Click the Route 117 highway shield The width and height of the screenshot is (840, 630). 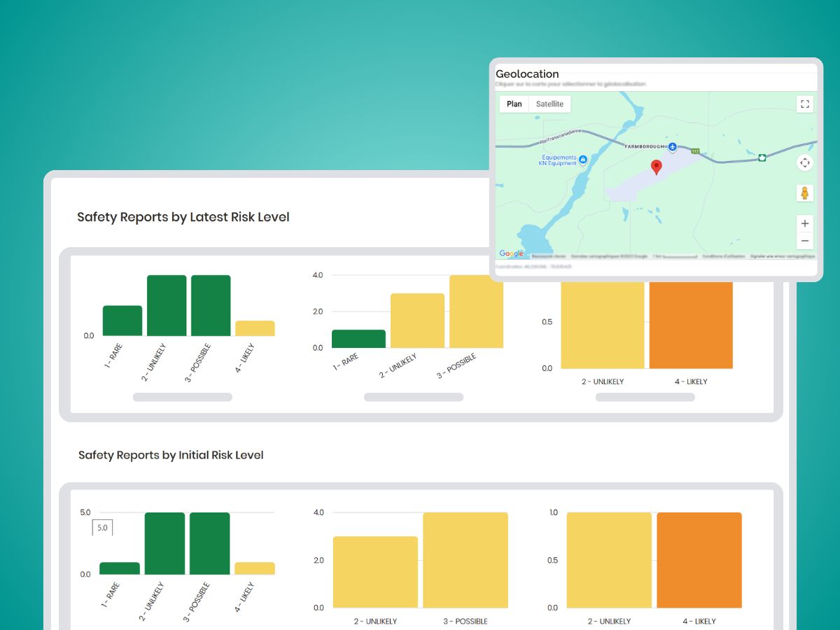pyautogui.click(x=695, y=151)
